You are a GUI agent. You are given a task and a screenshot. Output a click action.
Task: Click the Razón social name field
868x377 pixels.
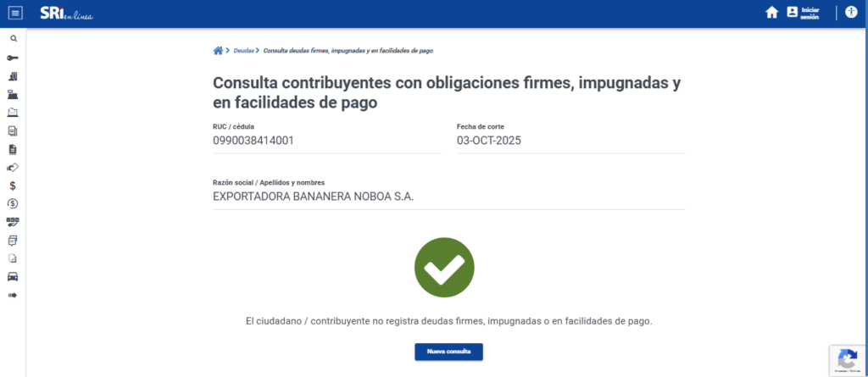448,197
